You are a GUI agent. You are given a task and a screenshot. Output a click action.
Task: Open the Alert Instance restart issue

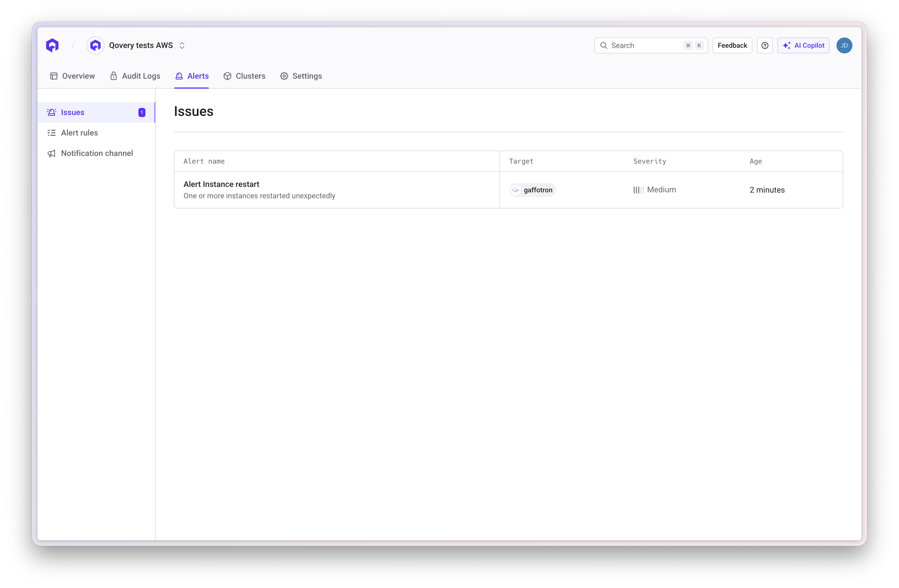click(221, 184)
